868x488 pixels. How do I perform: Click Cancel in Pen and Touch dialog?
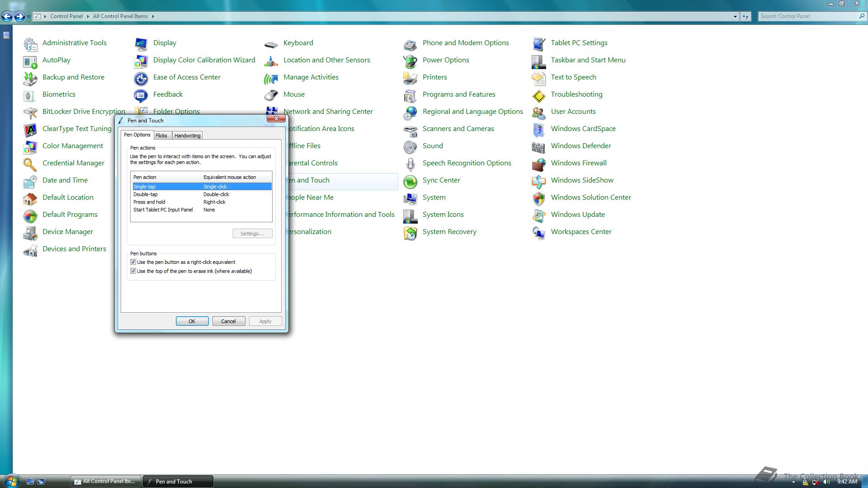point(229,321)
